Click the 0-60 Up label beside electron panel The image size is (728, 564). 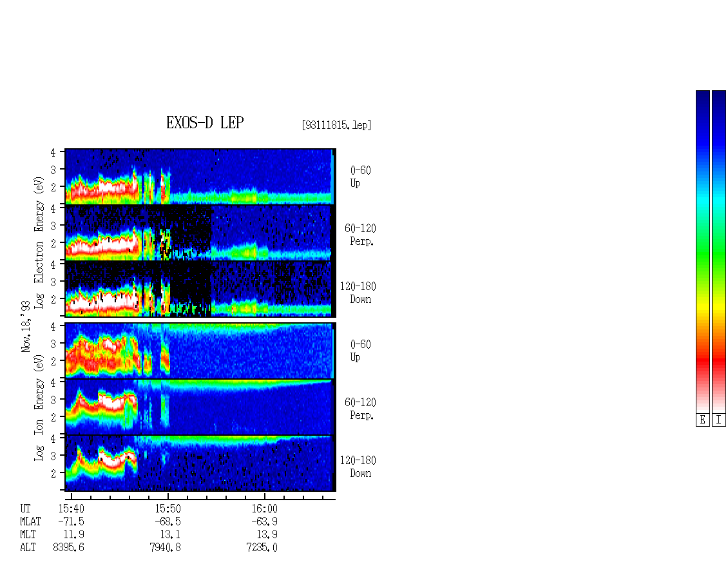pyautogui.click(x=360, y=177)
